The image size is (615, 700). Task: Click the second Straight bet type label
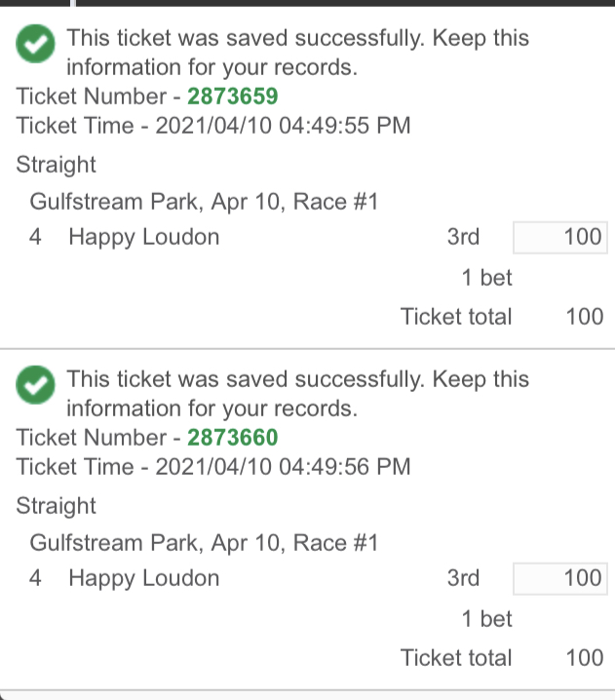tap(56, 506)
